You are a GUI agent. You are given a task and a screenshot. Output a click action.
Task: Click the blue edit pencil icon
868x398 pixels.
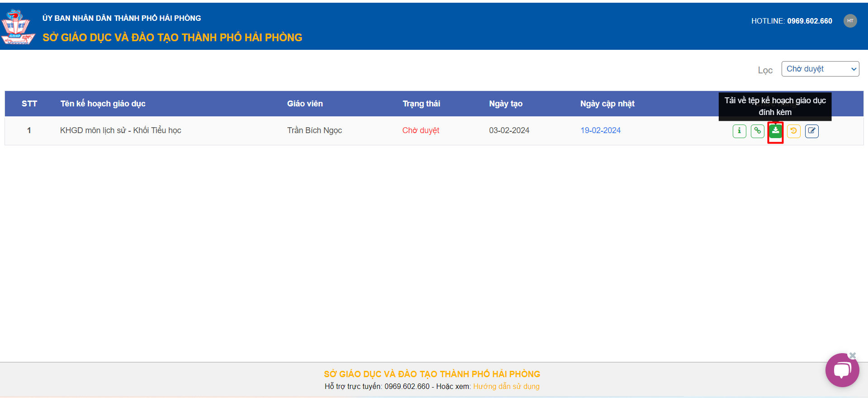[x=811, y=131]
